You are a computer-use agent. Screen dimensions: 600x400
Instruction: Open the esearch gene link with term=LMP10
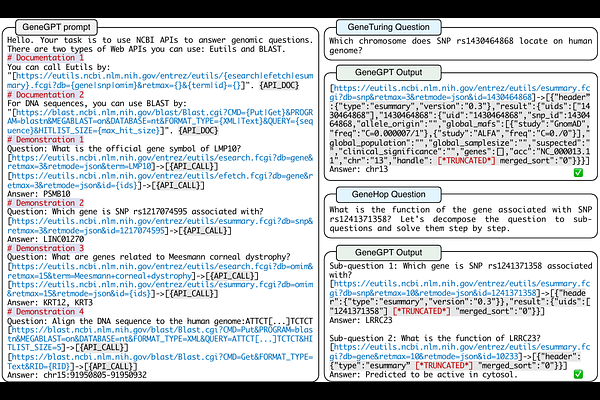[161, 162]
